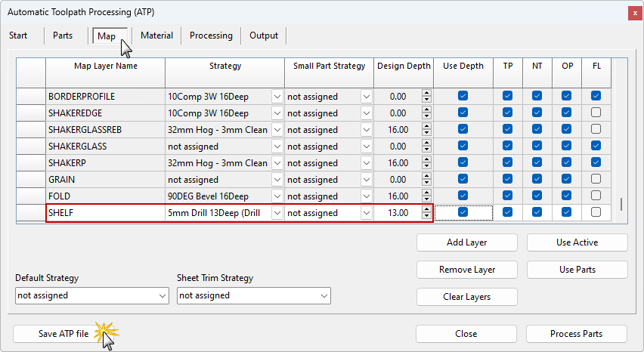Viewport: 644px width, 352px height.
Task: Increase Design Depth for SHAKERP row
Action: click(426, 159)
